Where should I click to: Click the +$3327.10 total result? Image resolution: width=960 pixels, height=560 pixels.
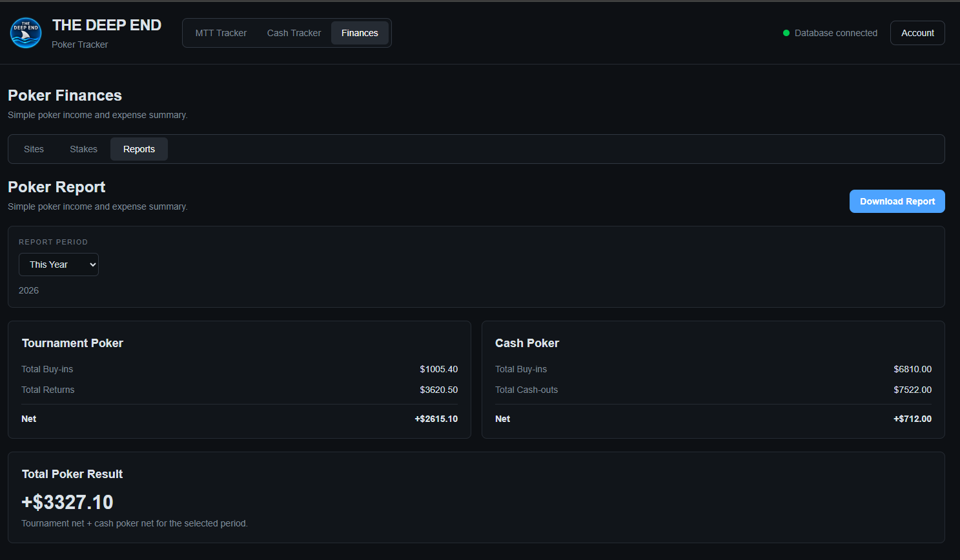coord(67,502)
